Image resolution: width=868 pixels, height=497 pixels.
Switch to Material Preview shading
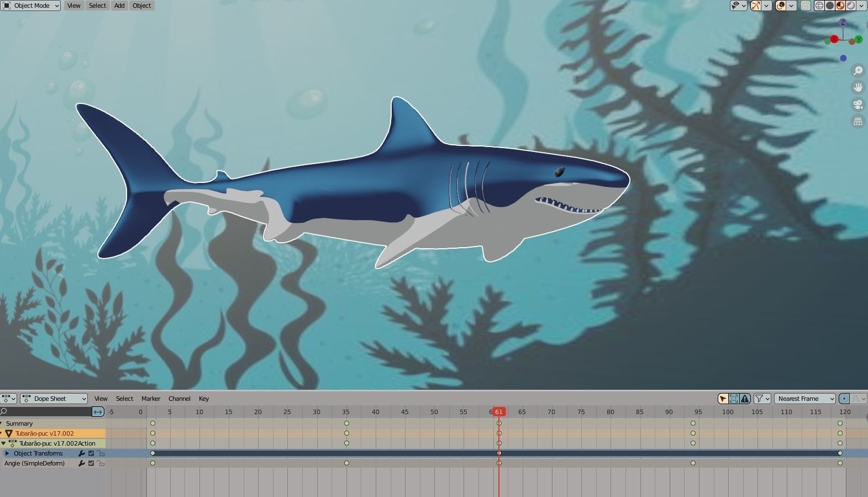(840, 6)
